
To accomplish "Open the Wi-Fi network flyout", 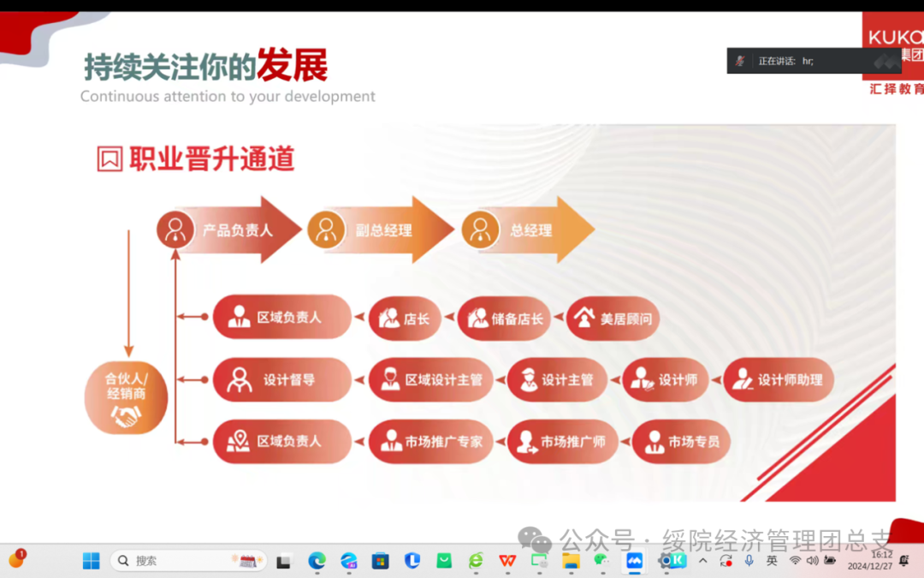I will [795, 561].
